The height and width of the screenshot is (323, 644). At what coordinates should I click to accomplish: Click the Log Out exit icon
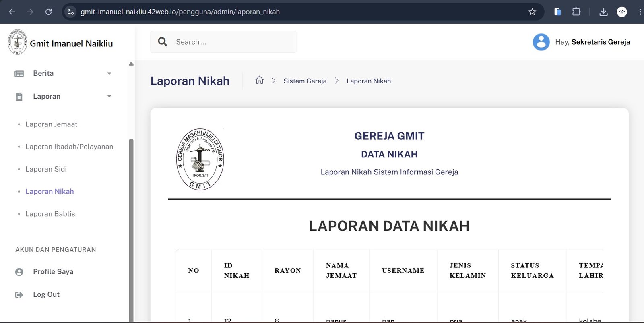coord(19,295)
